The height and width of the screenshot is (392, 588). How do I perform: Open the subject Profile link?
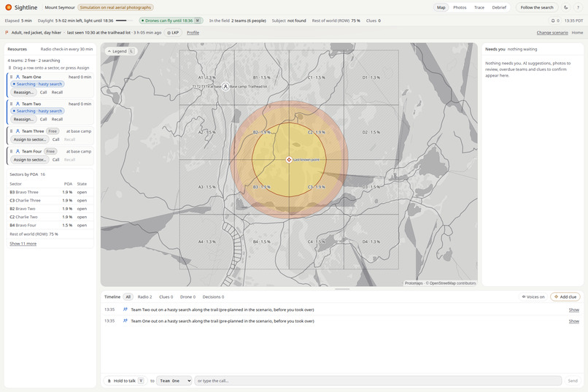(193, 33)
